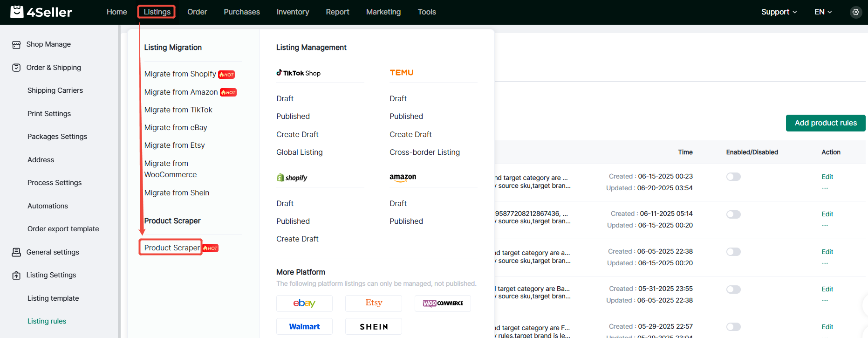Screen dimensions: 868x338
Task: Open the Listings menu
Action: point(157,12)
